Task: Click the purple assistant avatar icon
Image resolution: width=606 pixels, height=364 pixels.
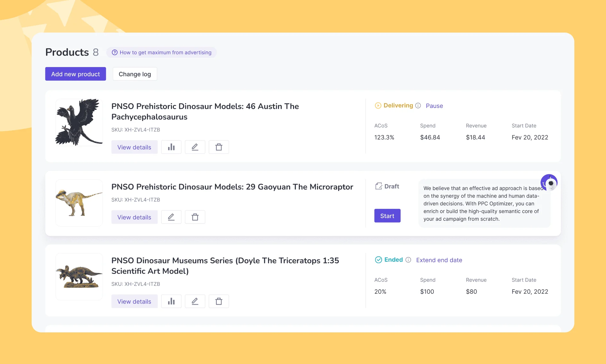Action: [549, 183]
